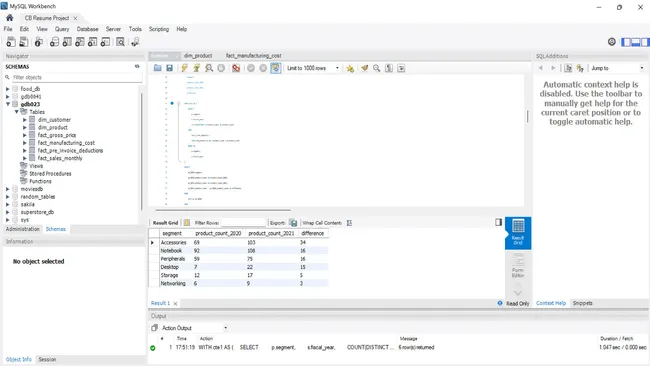Click the create new table icon
650x366 pixels.
(x=67, y=42)
